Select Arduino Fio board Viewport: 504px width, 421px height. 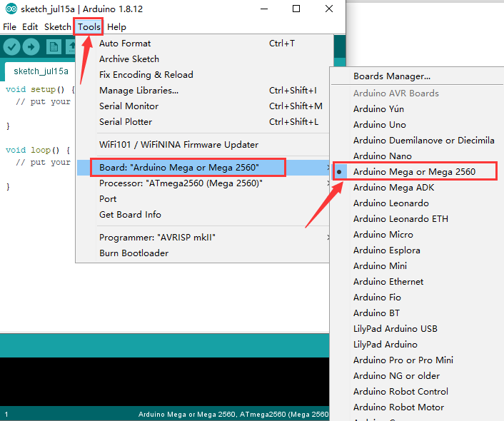tap(417, 298)
